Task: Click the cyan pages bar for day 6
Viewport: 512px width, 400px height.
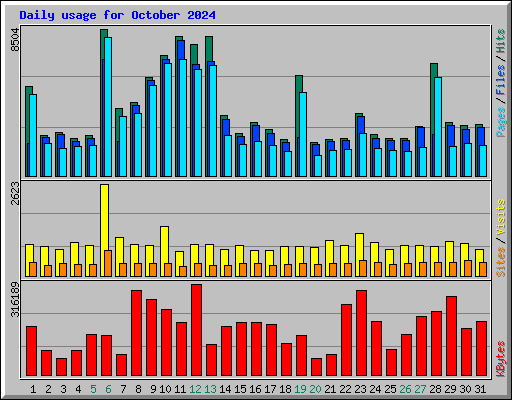Action: coord(108,107)
